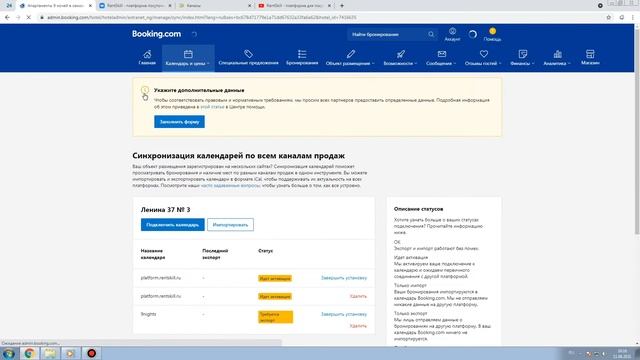Expand the Возможности dropdown menu
The width and height of the screenshot is (640, 360).
tap(400, 58)
